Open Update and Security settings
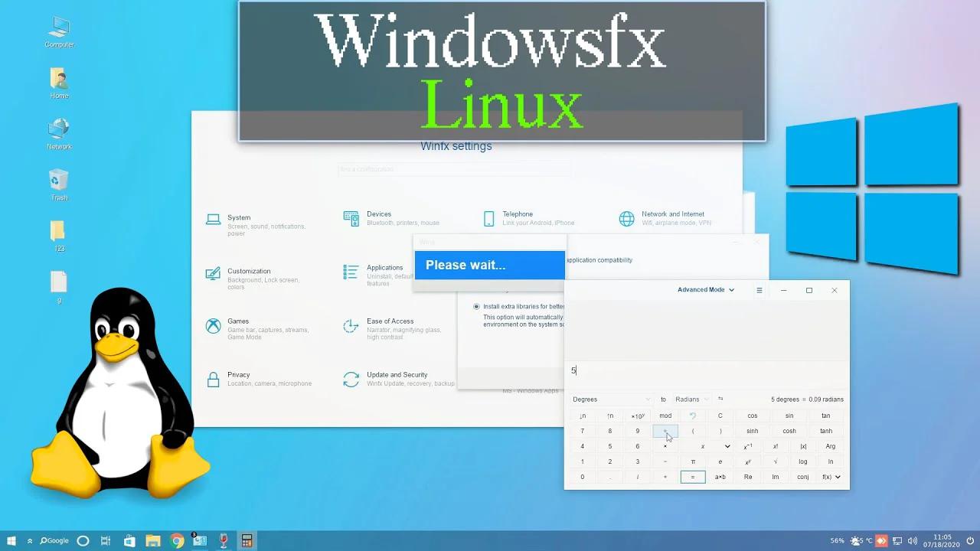 click(x=398, y=378)
